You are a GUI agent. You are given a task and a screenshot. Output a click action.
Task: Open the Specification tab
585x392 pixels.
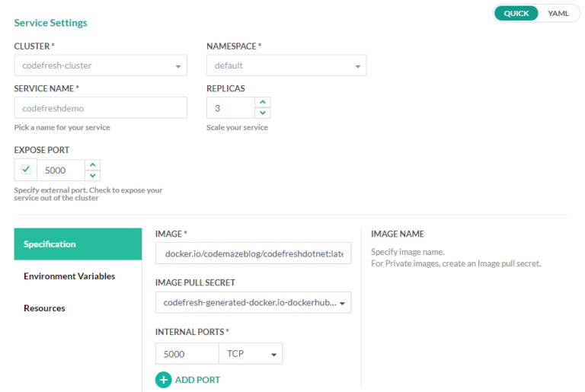[78, 244]
